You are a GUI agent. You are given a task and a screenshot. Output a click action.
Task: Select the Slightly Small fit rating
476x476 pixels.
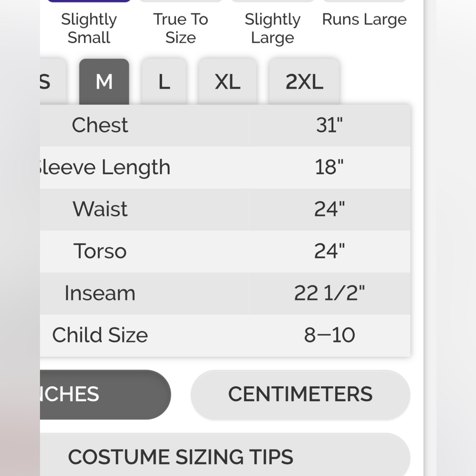pyautogui.click(x=89, y=28)
